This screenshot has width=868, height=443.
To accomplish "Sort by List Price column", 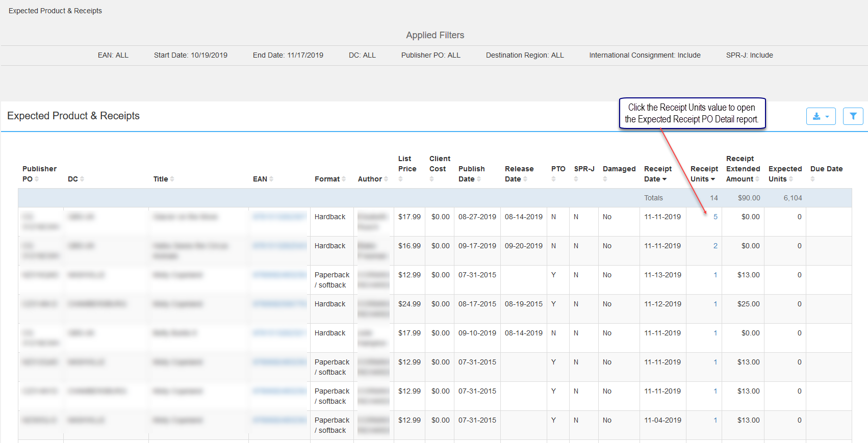I will [x=400, y=179].
